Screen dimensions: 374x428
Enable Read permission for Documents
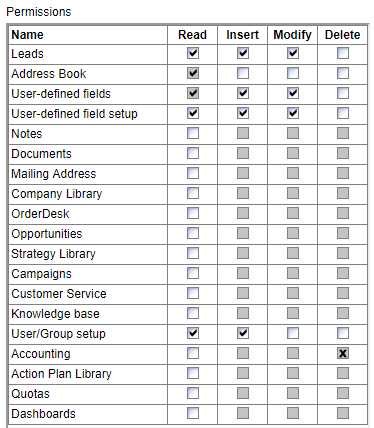(193, 153)
